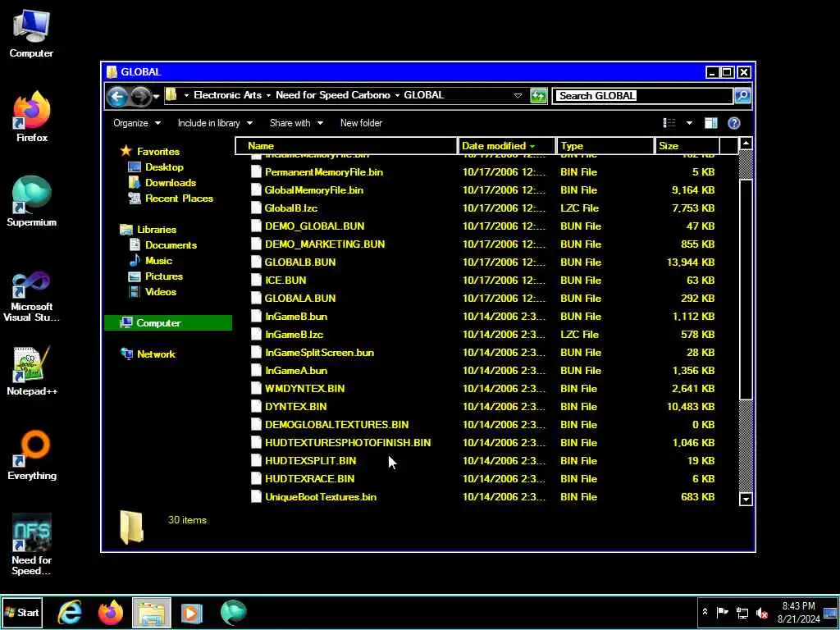Screen dimensions: 840x630
Task: Open the recent locations dropdown arrow
Action: pyautogui.click(x=156, y=97)
